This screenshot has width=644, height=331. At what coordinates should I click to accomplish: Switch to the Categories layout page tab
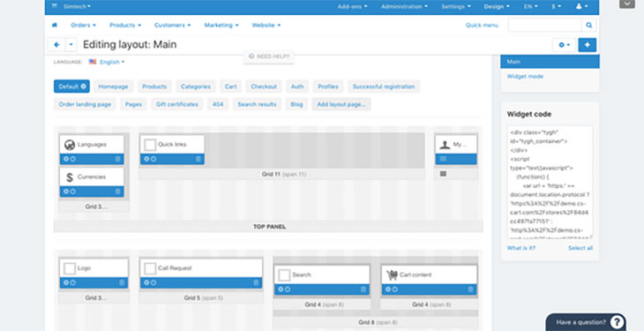[196, 87]
